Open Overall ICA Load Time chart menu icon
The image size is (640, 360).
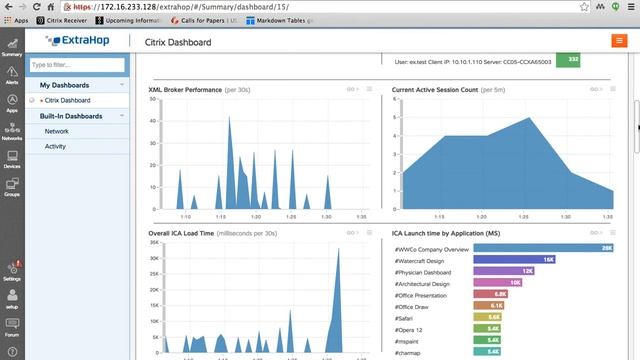[369, 233]
